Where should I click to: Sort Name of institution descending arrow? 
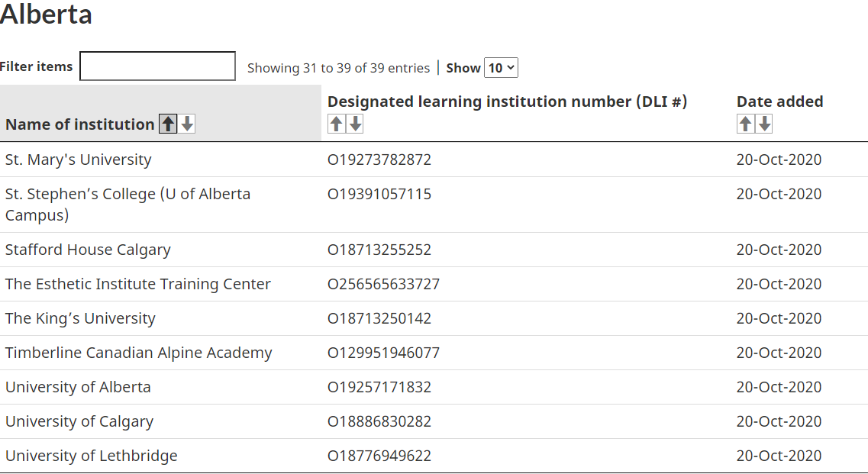(x=187, y=124)
